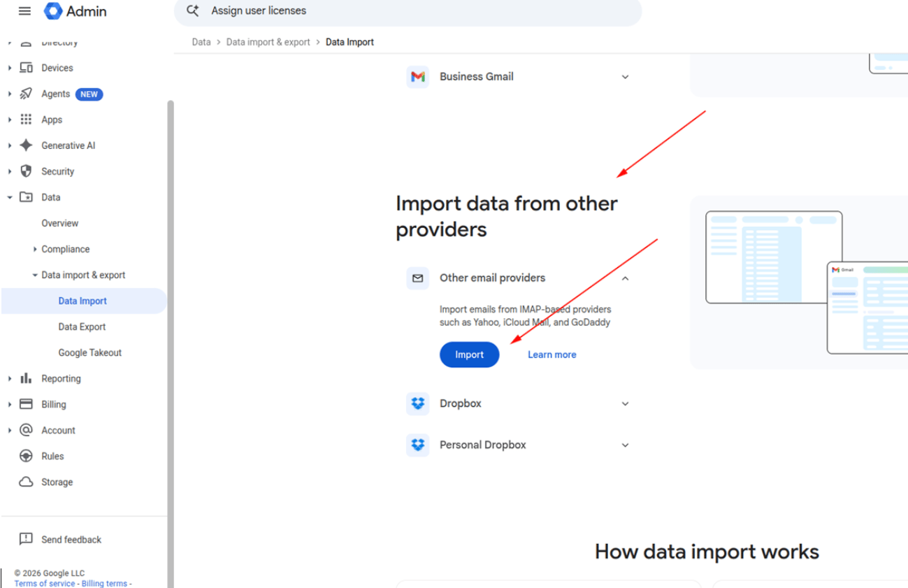
Task: Click the Billing card icon
Action: pyautogui.click(x=26, y=404)
